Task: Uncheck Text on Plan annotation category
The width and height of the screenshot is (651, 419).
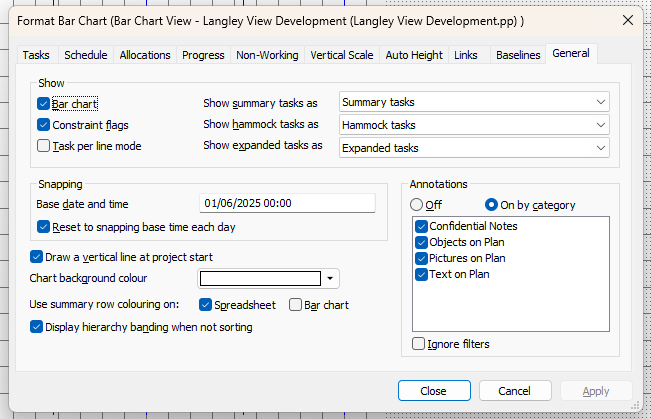Action: [421, 274]
